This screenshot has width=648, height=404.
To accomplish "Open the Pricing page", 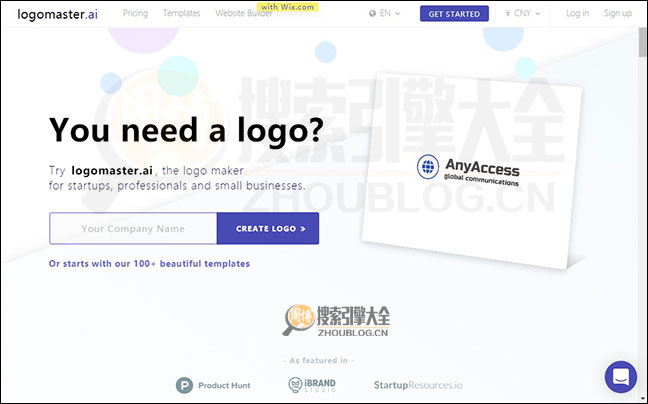I will 135,13.
